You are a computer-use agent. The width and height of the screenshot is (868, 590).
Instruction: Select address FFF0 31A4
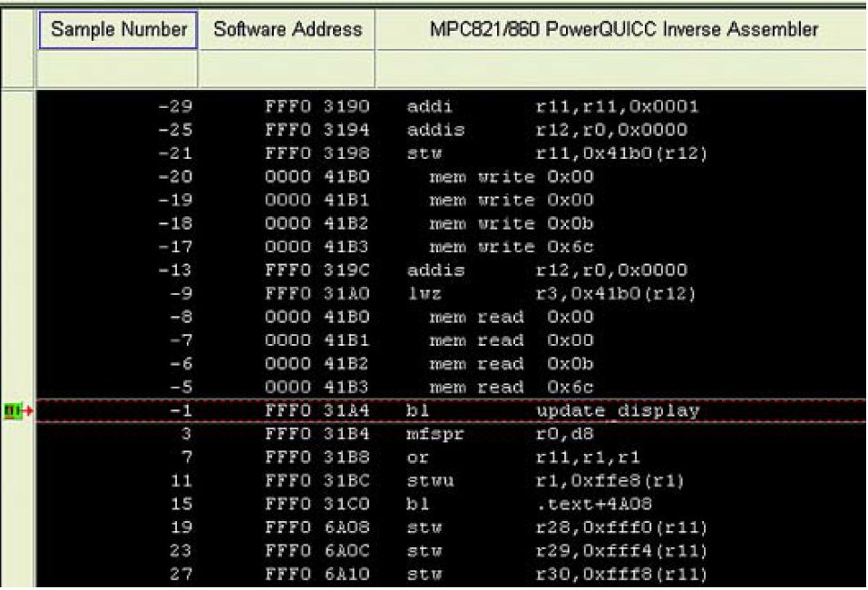tap(317, 410)
